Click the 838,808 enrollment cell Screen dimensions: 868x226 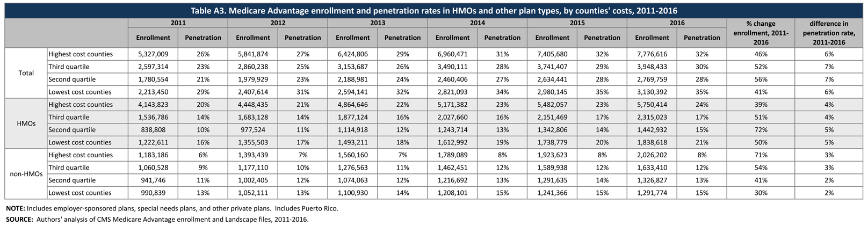153,130
